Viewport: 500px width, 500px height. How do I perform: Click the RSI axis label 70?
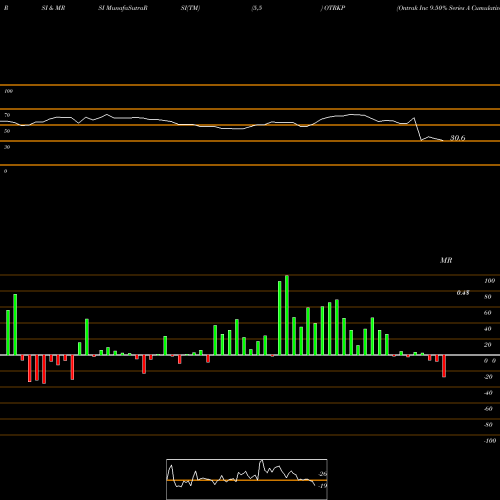(7, 115)
